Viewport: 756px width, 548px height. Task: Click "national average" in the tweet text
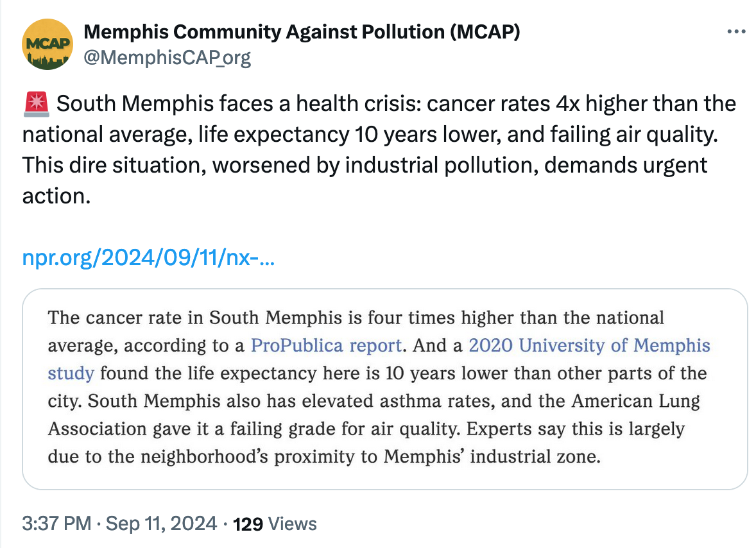(x=105, y=134)
